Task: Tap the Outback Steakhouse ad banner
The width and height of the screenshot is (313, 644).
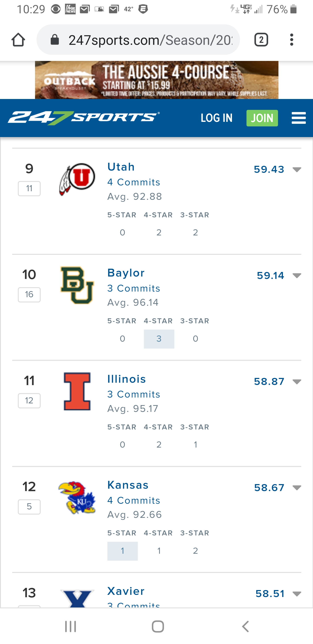Action: click(x=157, y=80)
